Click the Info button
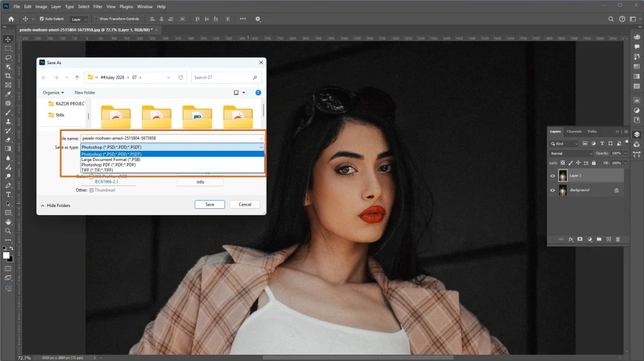Viewport: 644px width, 361px height. tap(201, 182)
